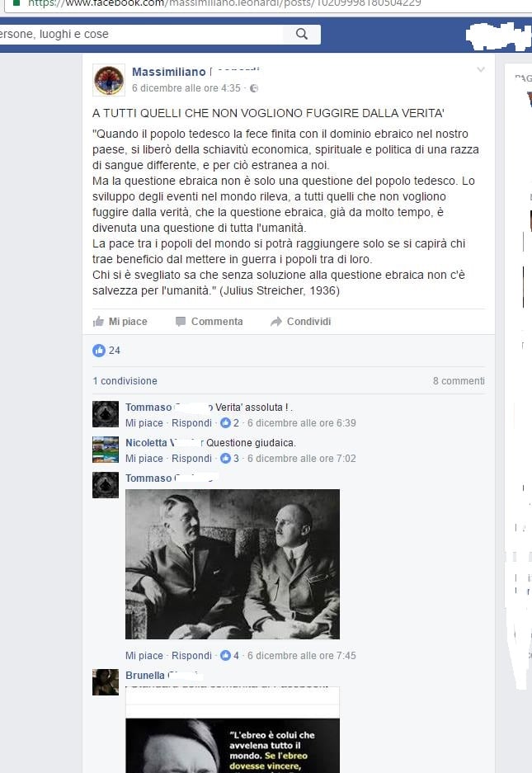
Task: Click Rispondi under the photo comment
Action: coord(191,656)
